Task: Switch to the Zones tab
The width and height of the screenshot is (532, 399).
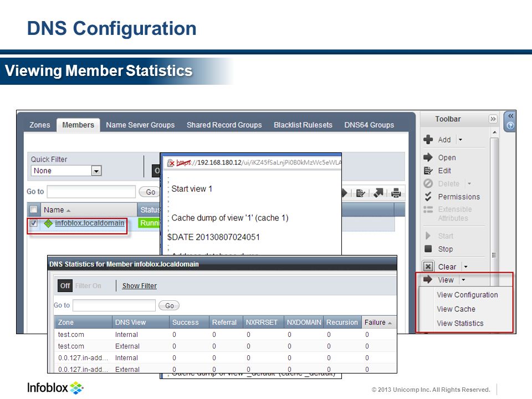Action: coord(40,125)
